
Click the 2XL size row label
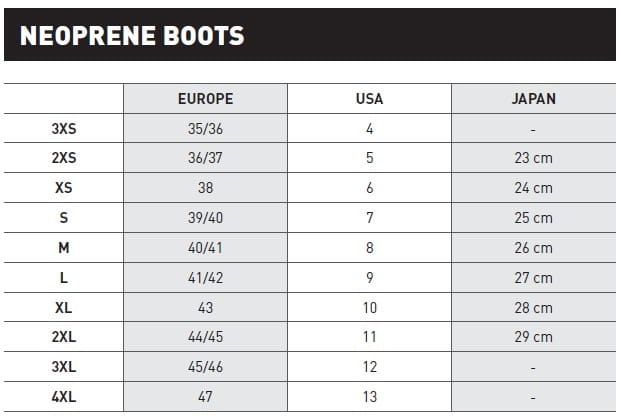[63, 338]
